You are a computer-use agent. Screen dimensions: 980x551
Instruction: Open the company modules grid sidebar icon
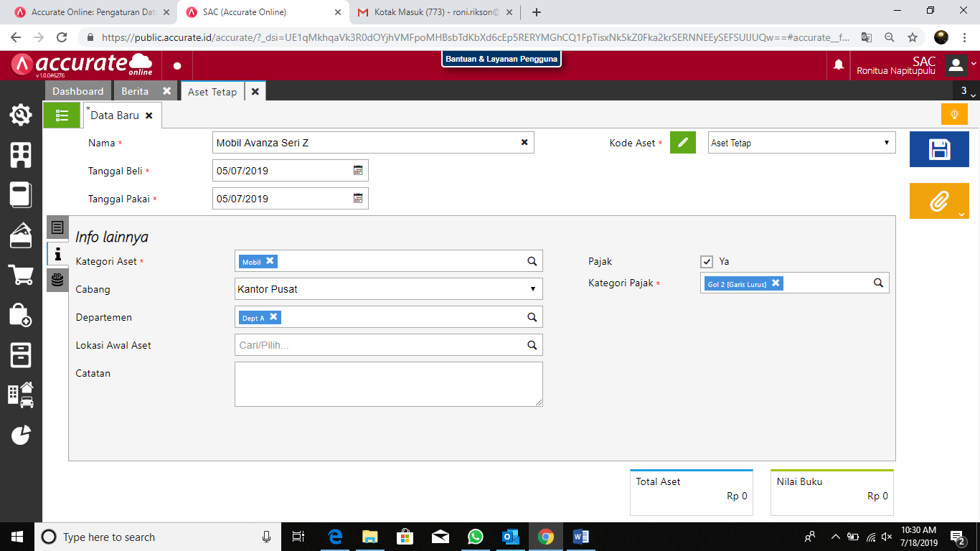(x=21, y=155)
